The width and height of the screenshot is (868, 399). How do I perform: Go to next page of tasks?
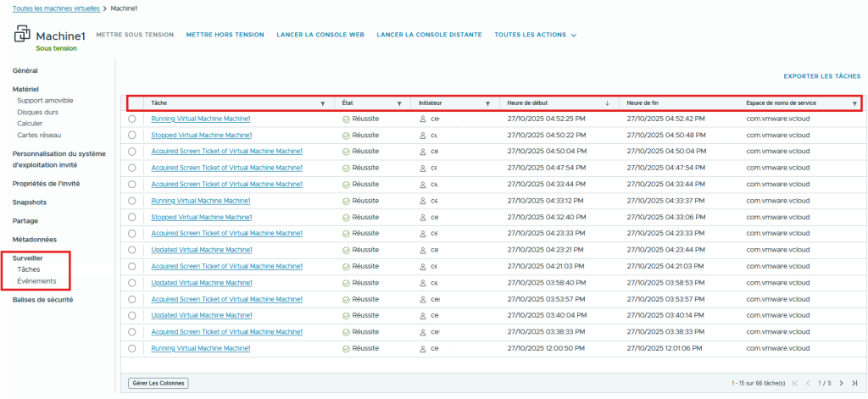(841, 383)
